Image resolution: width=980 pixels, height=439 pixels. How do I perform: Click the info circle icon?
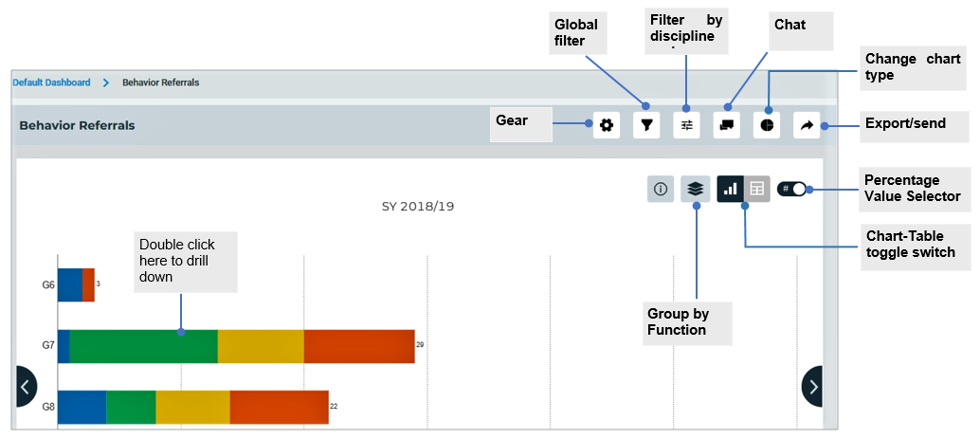point(661,189)
